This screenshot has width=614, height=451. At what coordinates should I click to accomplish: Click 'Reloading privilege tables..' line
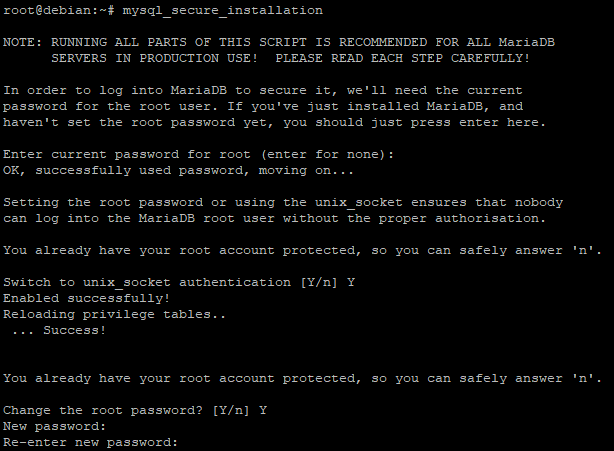(x=114, y=314)
